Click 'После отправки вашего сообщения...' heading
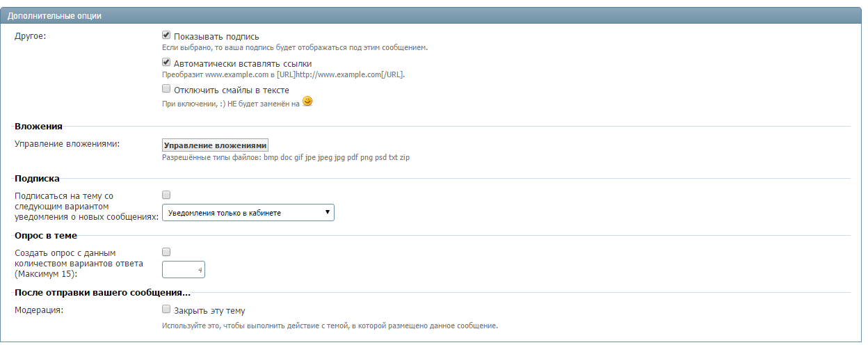Viewport: 868px width, 345px height. pyautogui.click(x=102, y=292)
